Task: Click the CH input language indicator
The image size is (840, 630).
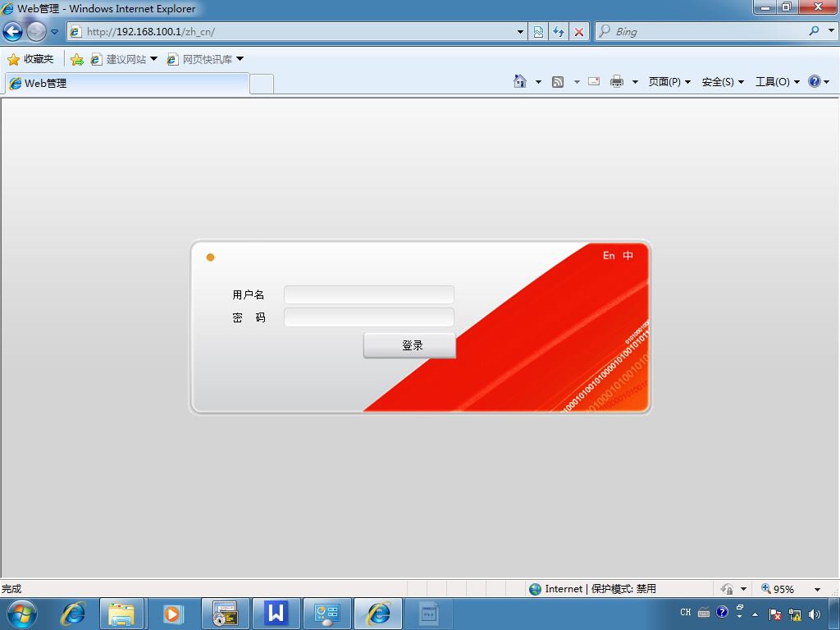Action: [x=686, y=612]
